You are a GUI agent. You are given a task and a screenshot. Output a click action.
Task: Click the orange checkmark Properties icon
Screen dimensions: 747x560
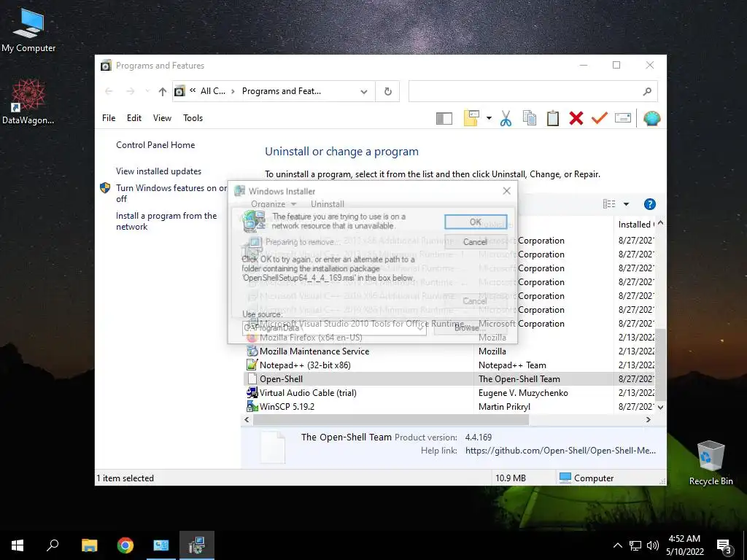point(600,118)
